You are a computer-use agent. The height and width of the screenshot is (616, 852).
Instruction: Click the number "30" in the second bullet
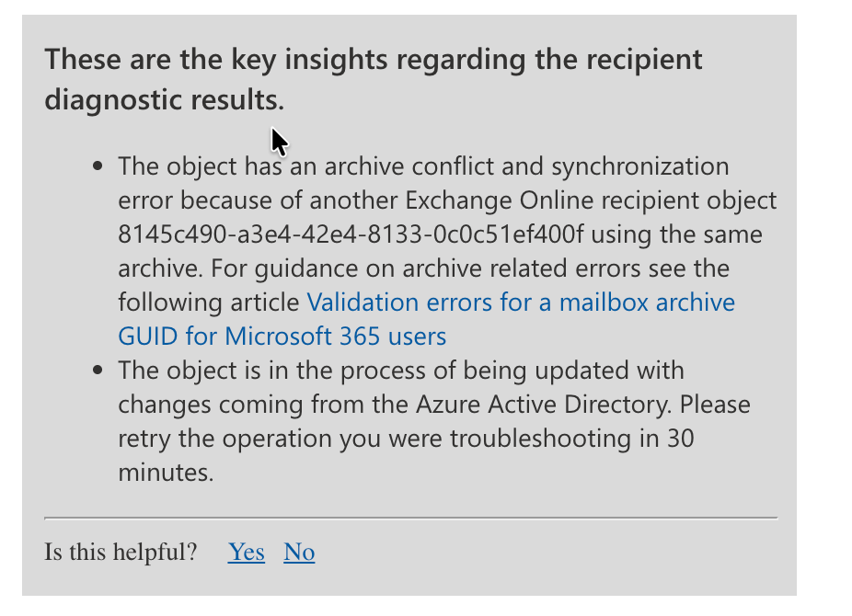[680, 439]
